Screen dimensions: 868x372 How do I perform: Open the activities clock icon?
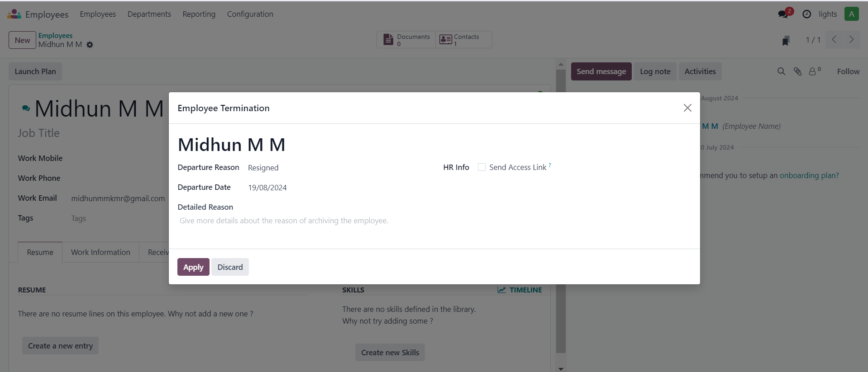point(806,14)
